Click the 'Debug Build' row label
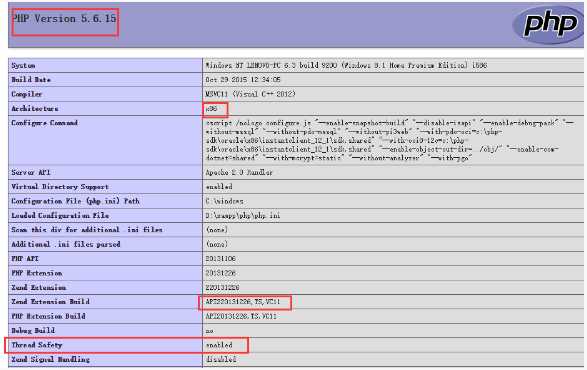The height and width of the screenshot is (370, 587). (x=33, y=331)
